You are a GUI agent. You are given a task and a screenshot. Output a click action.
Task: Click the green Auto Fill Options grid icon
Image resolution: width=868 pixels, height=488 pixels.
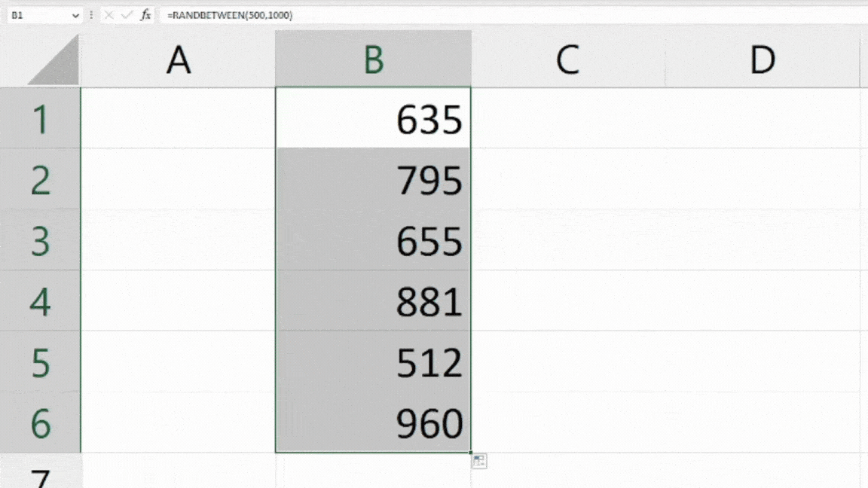tap(479, 461)
